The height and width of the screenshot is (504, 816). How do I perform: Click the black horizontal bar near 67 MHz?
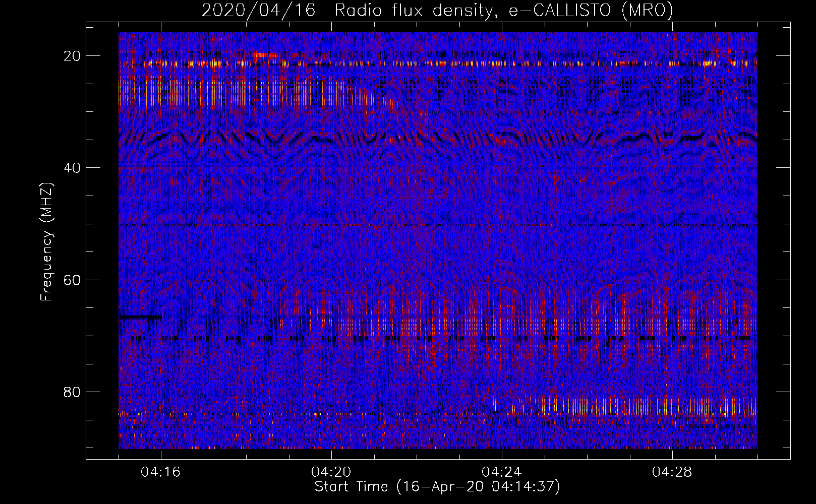tap(141, 317)
